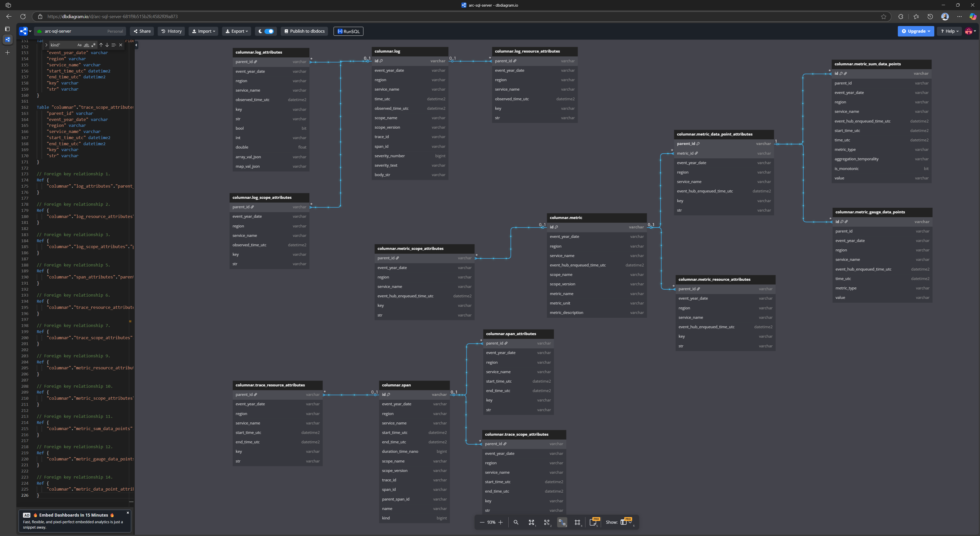Image resolution: width=980 pixels, height=536 pixels.
Task: Click the auto-arrange tables icon
Action: (x=547, y=522)
